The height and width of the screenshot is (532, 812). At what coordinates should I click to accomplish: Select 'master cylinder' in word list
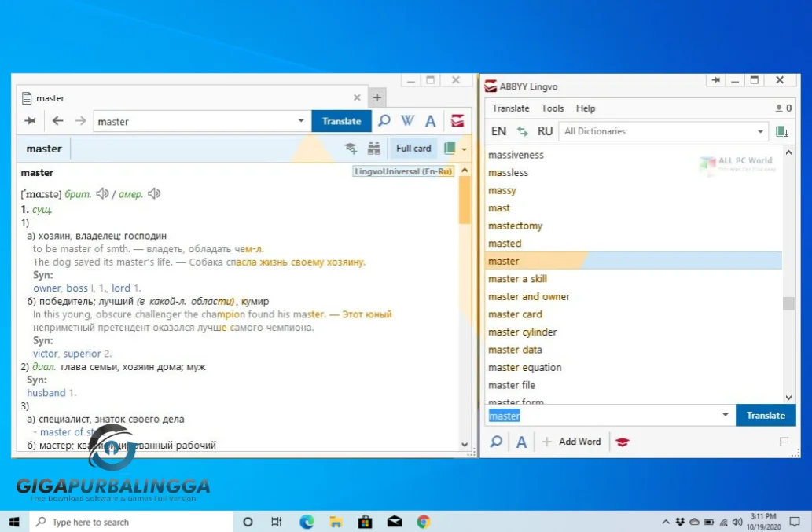pyautogui.click(x=633, y=332)
